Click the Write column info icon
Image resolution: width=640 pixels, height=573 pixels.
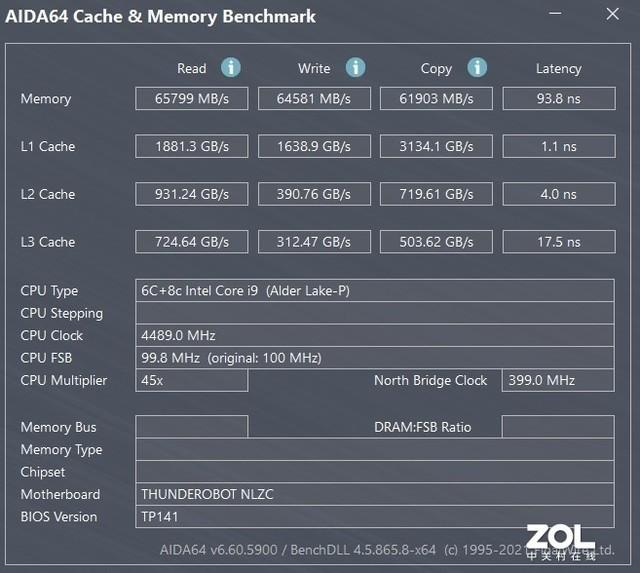[x=355, y=68]
